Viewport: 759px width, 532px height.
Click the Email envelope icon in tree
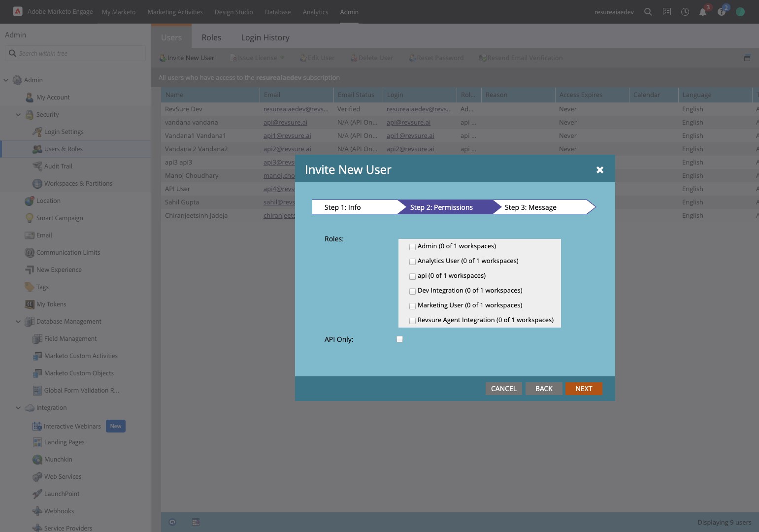(x=30, y=235)
